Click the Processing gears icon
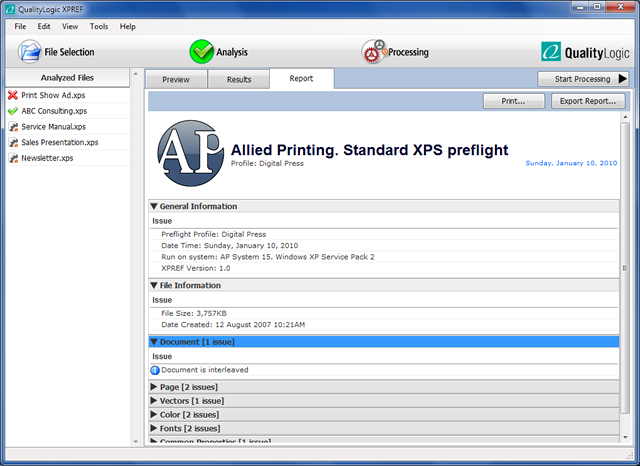The width and height of the screenshot is (640, 466). [x=373, y=51]
